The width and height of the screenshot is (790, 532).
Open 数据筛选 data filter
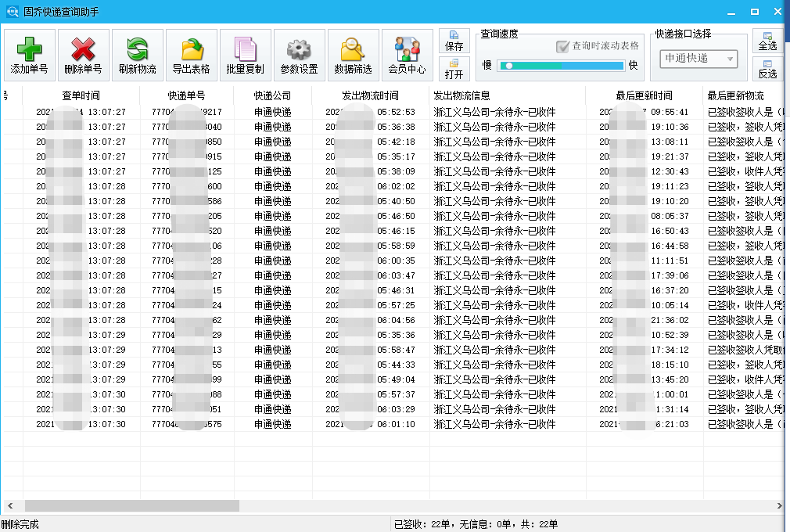click(354, 55)
